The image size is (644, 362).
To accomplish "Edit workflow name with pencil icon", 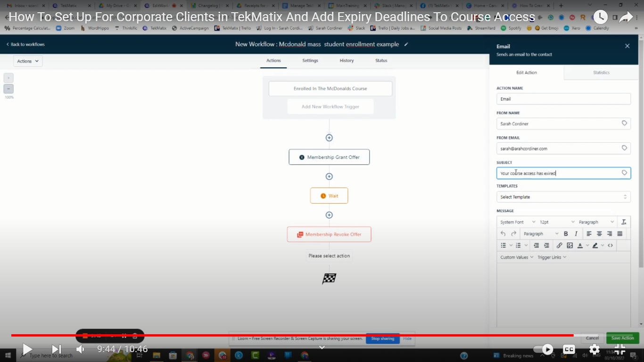I will pyautogui.click(x=406, y=44).
